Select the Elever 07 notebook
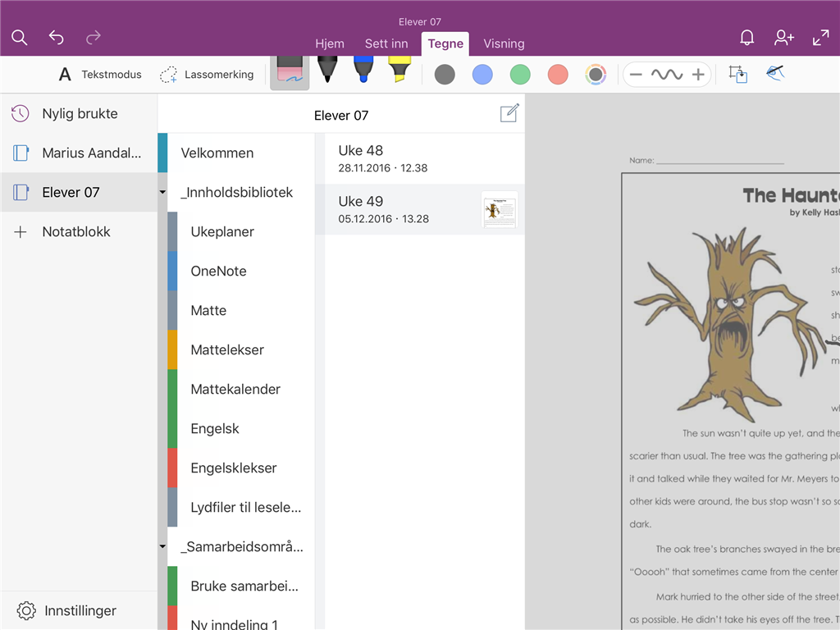Viewport: 840px width, 630px height. (79, 192)
